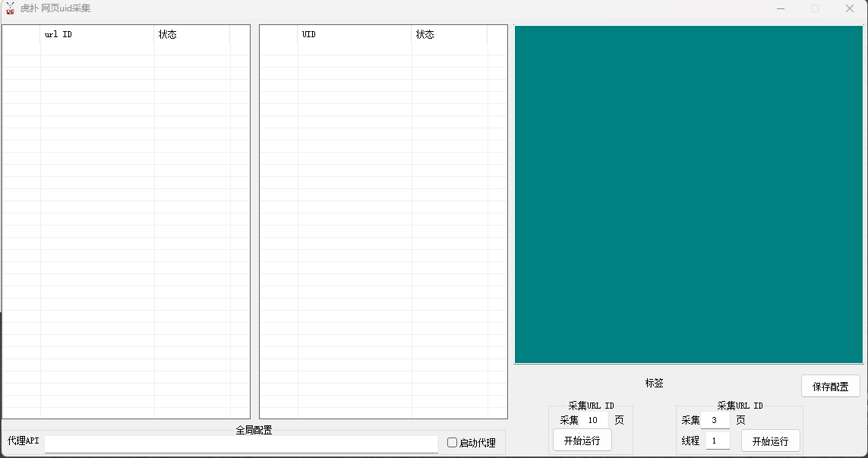Click 开始运行 below the 10-page field
The height and width of the screenshot is (458, 868).
point(582,441)
